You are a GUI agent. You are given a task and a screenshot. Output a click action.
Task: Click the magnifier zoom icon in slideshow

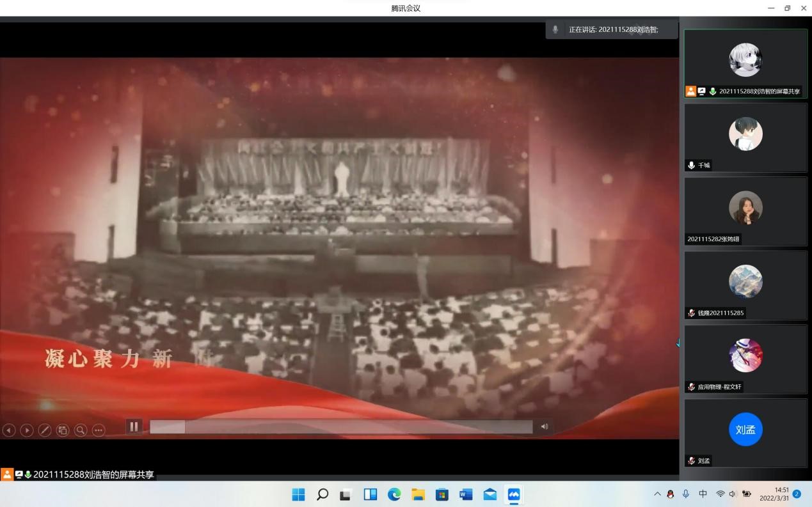pos(81,430)
